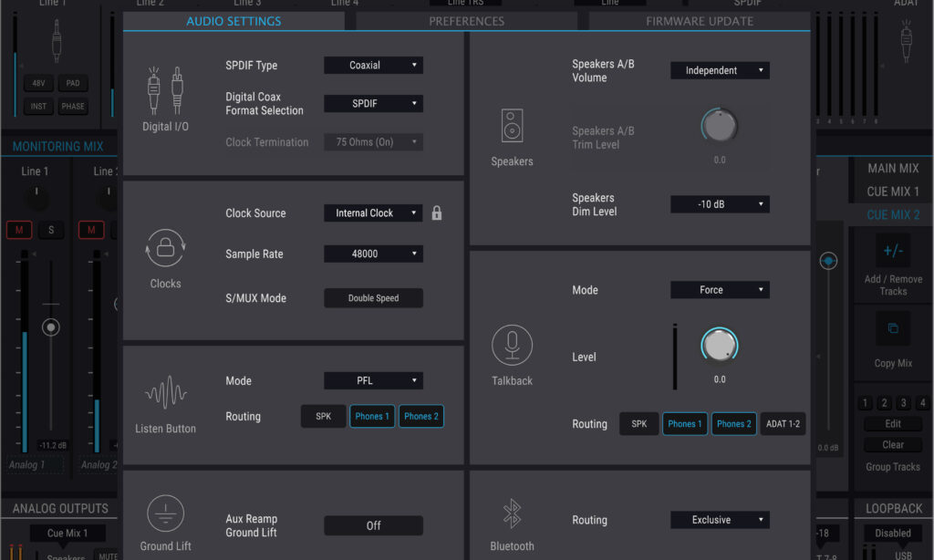Open the Sample Rate 48000 dropdown
Viewport: 934px width, 560px height.
373,254
